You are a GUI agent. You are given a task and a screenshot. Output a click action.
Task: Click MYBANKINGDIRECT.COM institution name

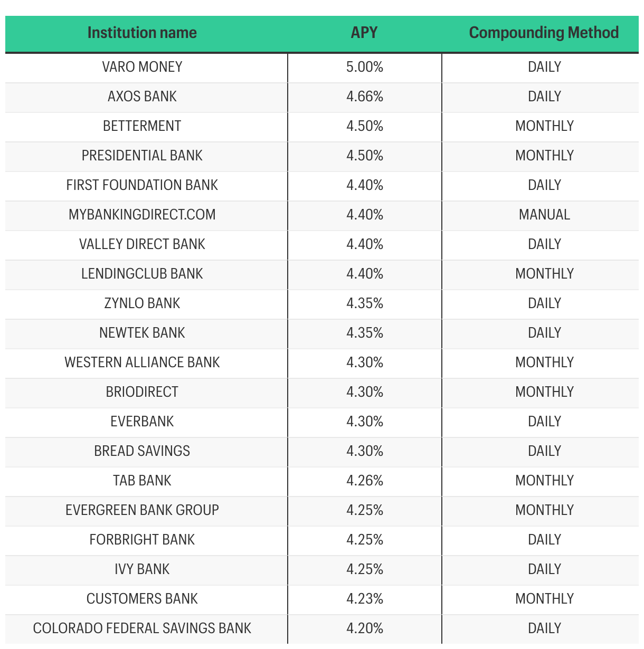[x=142, y=215]
